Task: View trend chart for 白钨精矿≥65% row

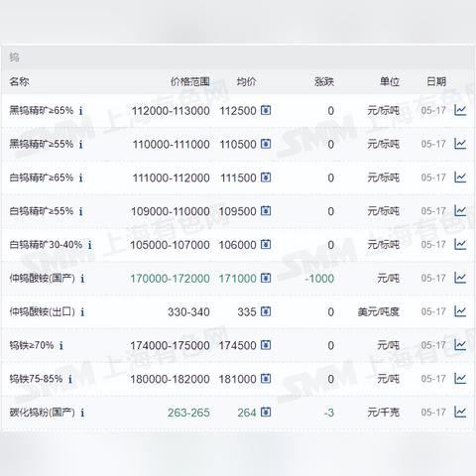Action: (x=460, y=178)
